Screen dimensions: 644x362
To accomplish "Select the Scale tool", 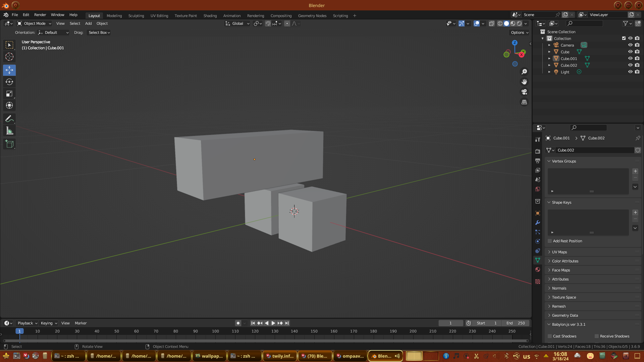I will tap(9, 94).
